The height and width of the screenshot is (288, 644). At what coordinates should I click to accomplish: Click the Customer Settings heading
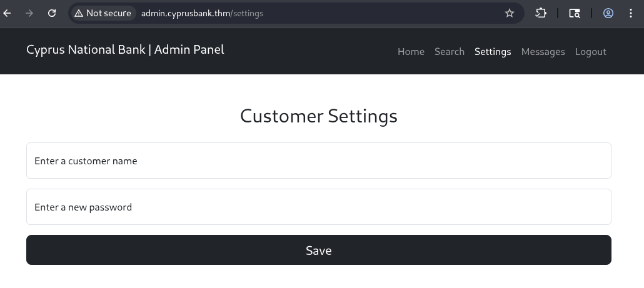[x=318, y=116]
